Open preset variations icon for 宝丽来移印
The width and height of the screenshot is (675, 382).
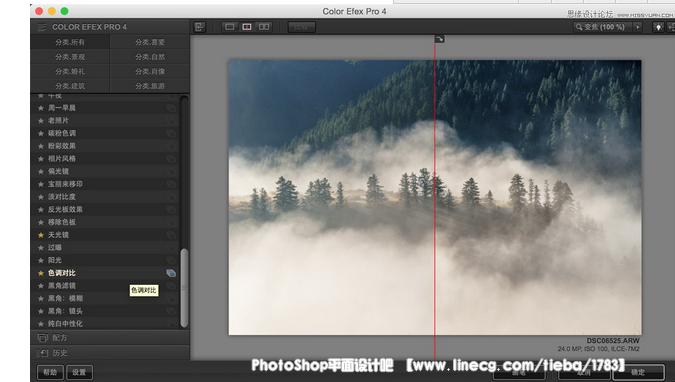[171, 184]
